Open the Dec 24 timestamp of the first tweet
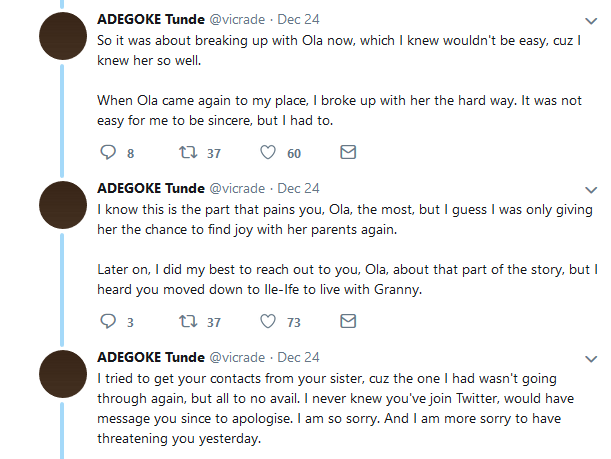This screenshot has width=611, height=459. click(298, 19)
